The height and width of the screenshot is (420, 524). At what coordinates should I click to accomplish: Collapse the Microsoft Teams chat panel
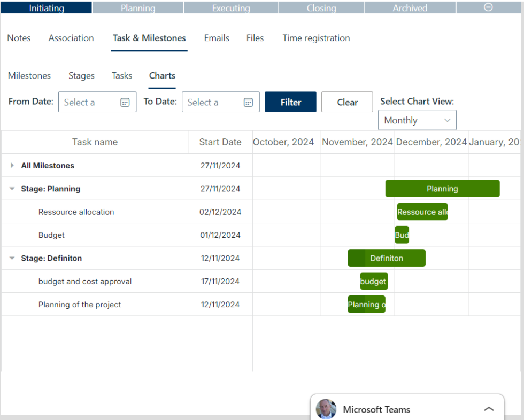[x=489, y=408]
